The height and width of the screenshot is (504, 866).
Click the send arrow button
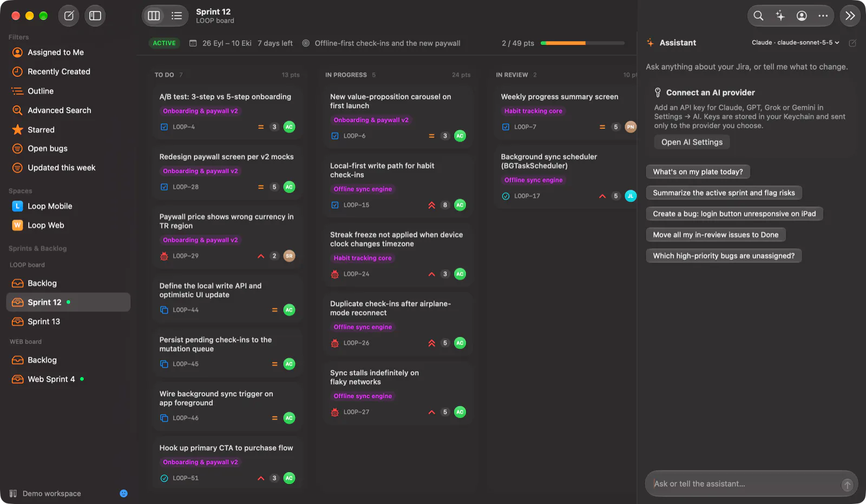847,485
